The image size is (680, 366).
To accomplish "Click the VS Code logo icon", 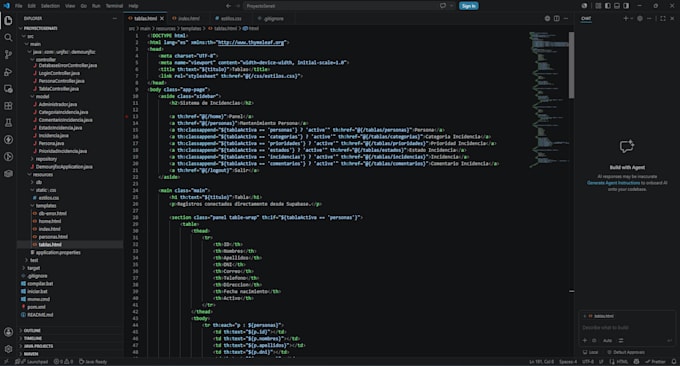I will click(7, 6).
